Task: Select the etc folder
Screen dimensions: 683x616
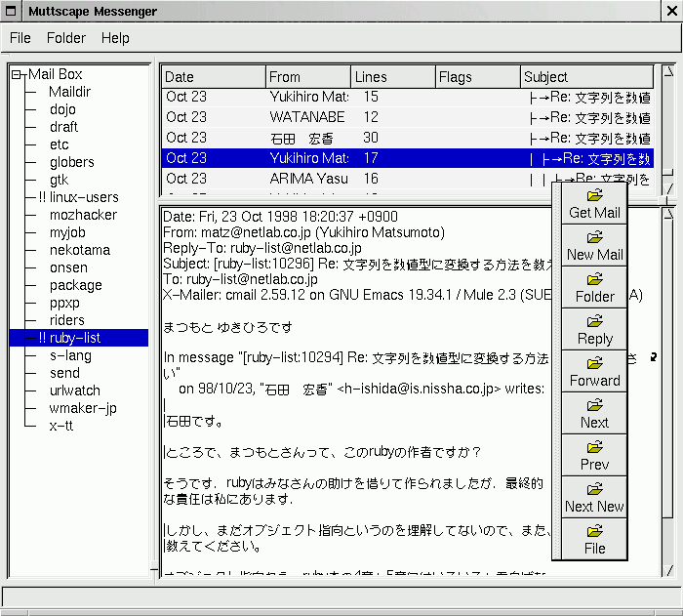Action: [59, 144]
